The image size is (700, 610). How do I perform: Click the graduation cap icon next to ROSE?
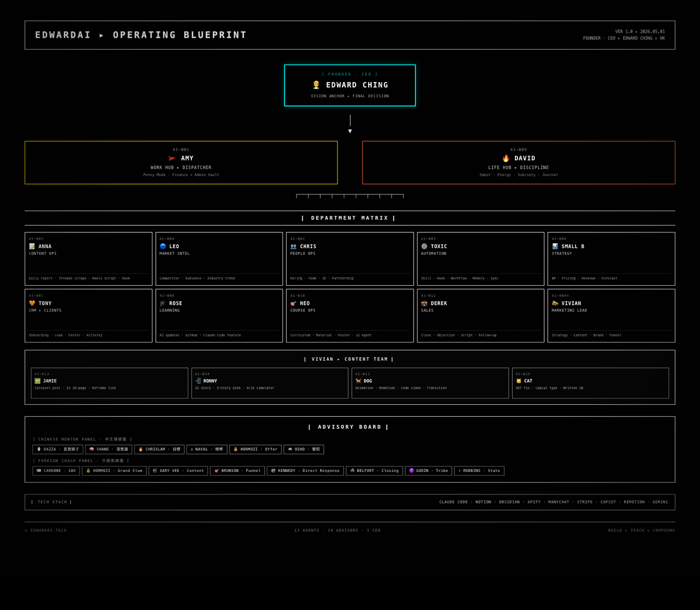coord(163,303)
